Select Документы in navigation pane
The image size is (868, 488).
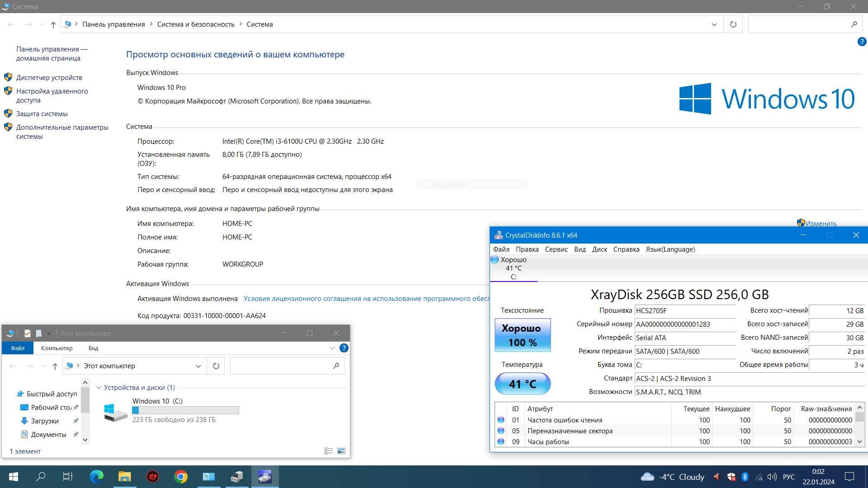point(48,435)
